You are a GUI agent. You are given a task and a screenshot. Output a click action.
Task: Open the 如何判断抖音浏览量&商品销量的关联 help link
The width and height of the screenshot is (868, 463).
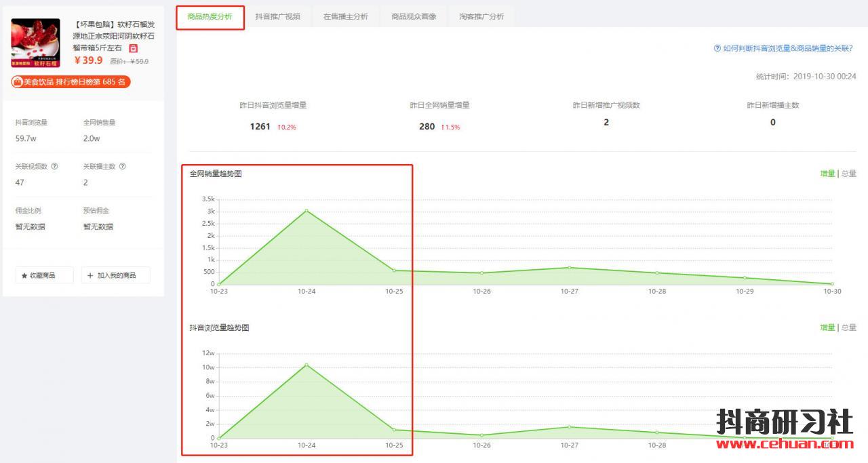(x=783, y=48)
